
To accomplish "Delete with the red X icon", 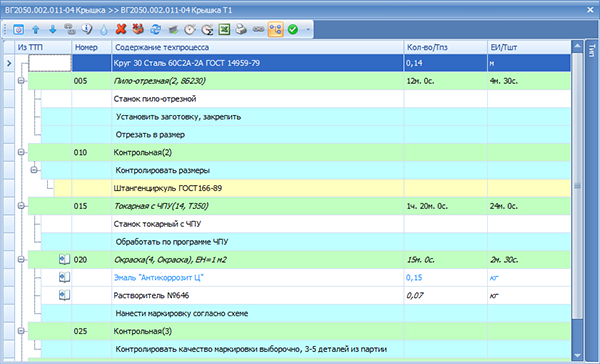I will click(121, 29).
